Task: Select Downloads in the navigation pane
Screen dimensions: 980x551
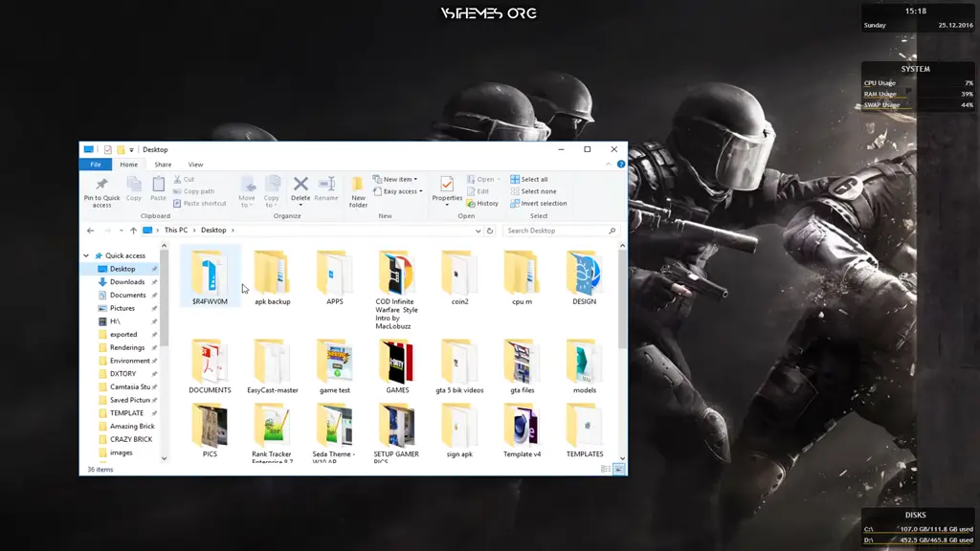Action: [126, 282]
